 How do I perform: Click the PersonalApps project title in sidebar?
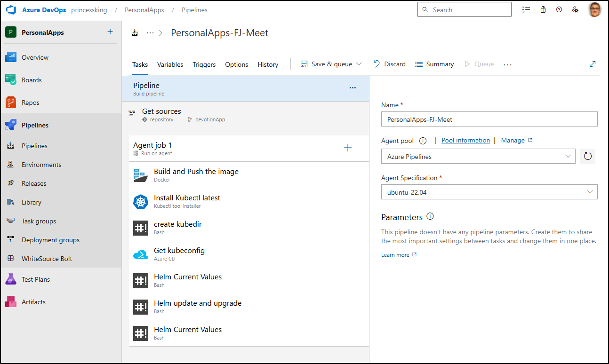click(x=43, y=32)
